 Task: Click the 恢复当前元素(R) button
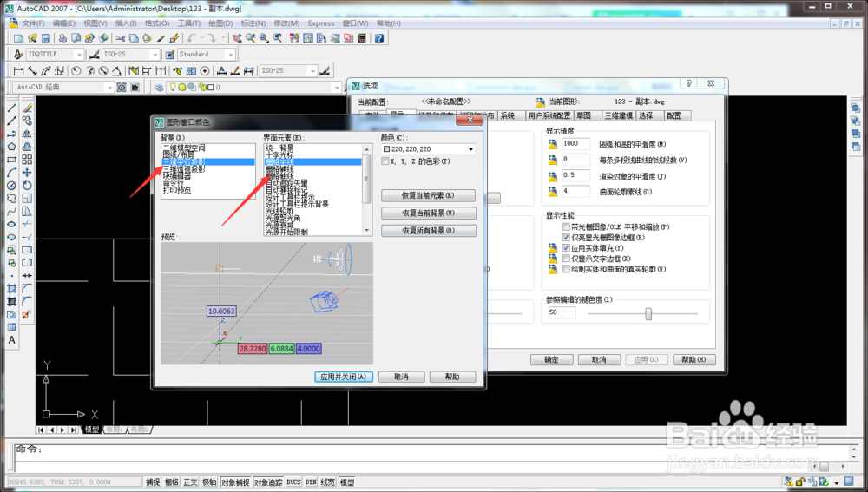[x=428, y=195]
